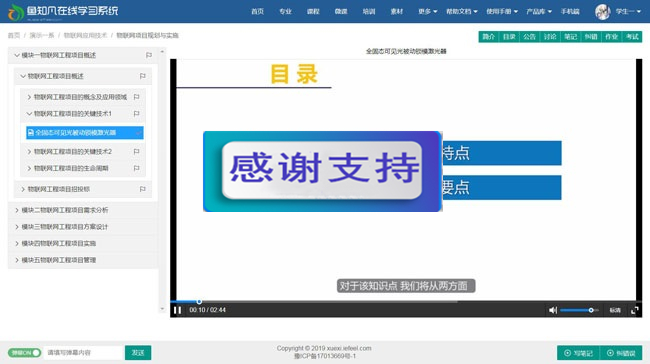Open the 帮助文档 dropdown menu
This screenshot has height=364, width=650.
461,12
